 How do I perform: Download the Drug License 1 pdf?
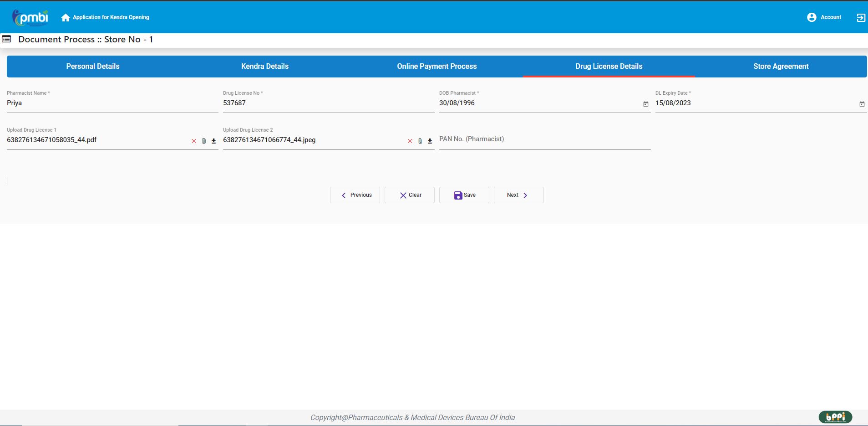click(x=213, y=141)
